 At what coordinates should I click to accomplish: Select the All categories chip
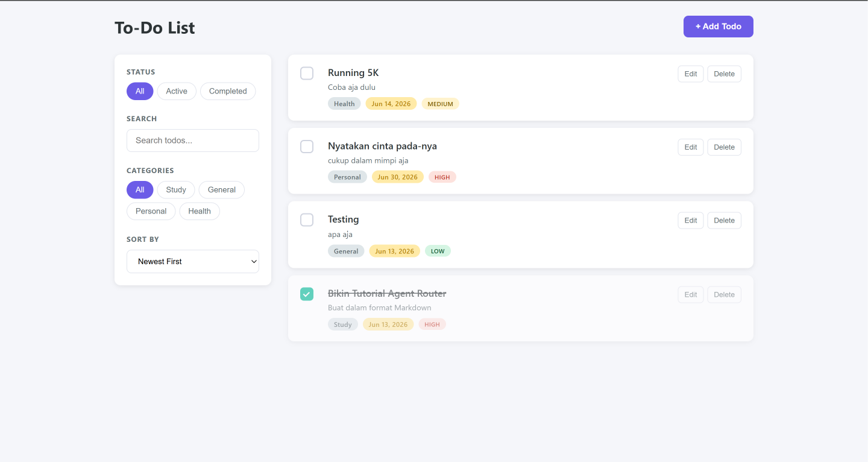(x=140, y=190)
